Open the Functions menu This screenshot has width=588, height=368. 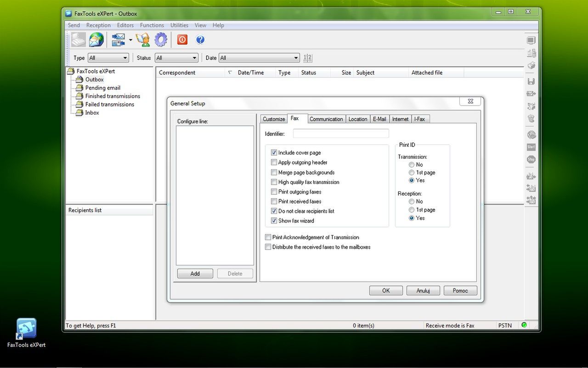click(x=152, y=25)
